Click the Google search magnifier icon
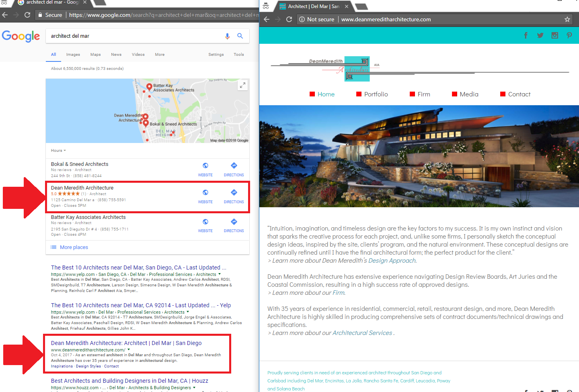579x392 pixels. coord(240,36)
